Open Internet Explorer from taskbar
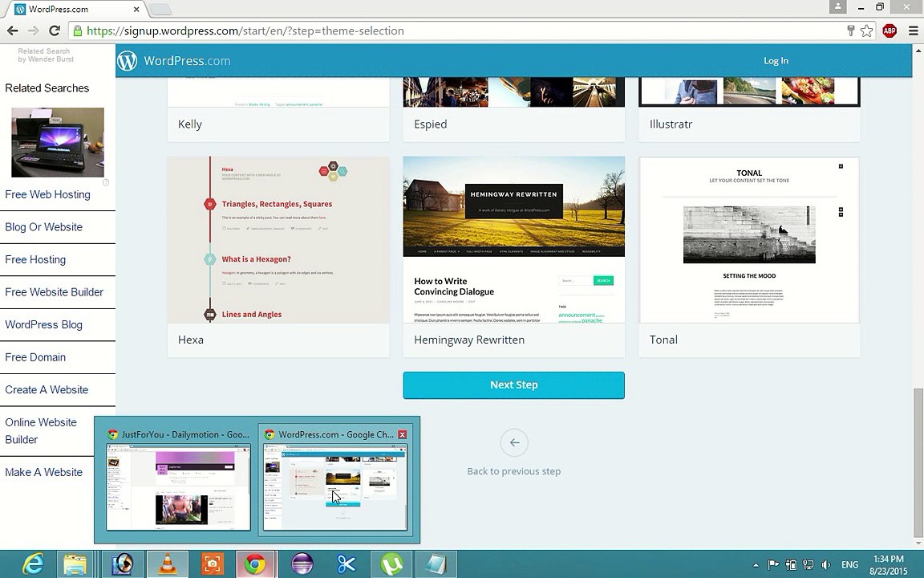The height and width of the screenshot is (578, 924). click(x=33, y=564)
